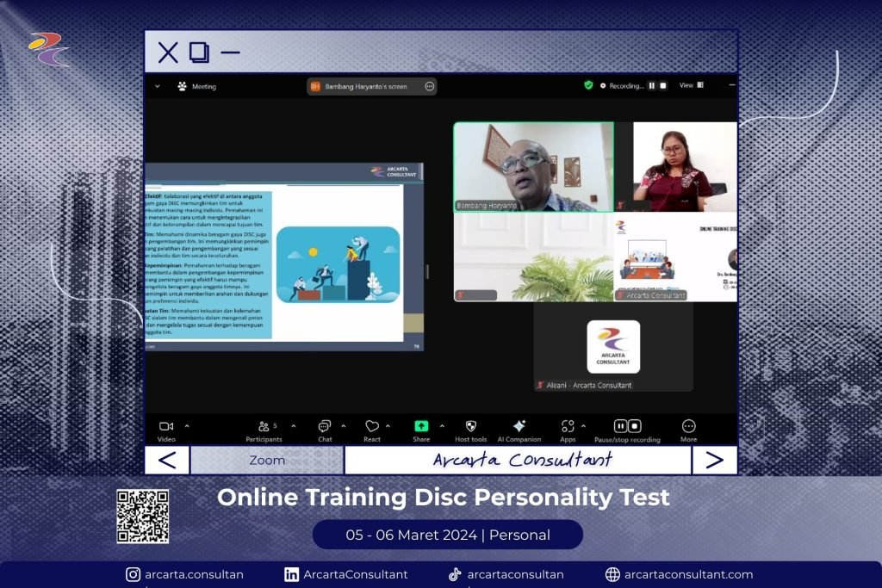Viewport: 882px width, 588px height.
Task: Click the green Share screen button
Action: pos(421,427)
